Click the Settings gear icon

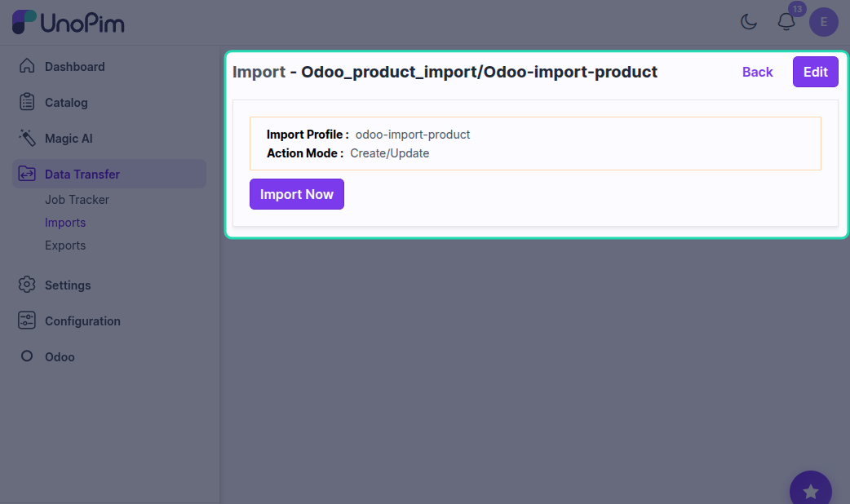click(x=27, y=285)
